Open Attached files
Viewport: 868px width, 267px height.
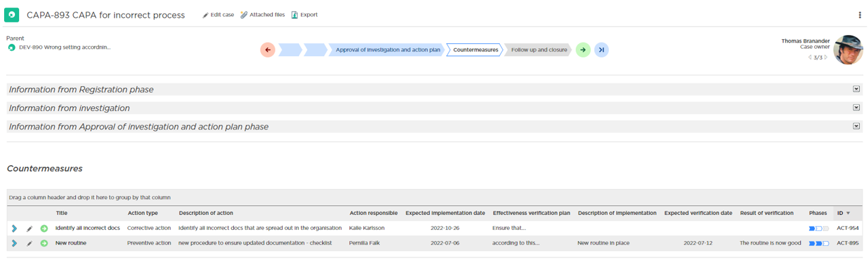(x=262, y=15)
